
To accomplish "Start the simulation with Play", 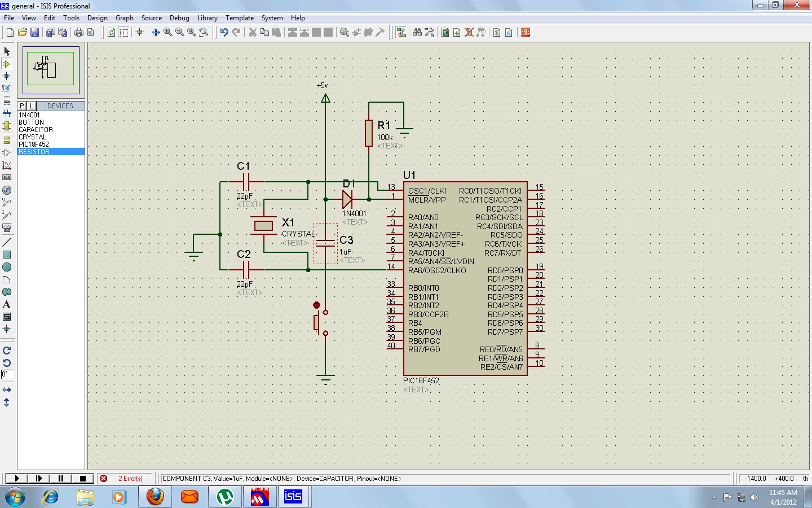I will [17, 479].
